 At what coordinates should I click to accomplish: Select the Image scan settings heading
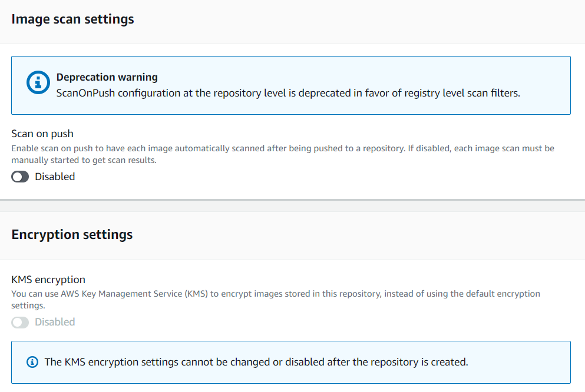pyautogui.click(x=72, y=19)
